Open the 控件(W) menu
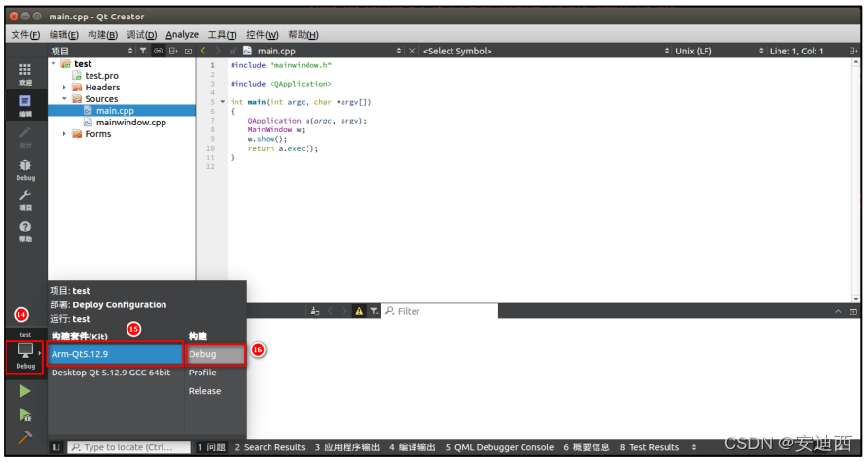This screenshot has width=868, height=462. click(263, 35)
